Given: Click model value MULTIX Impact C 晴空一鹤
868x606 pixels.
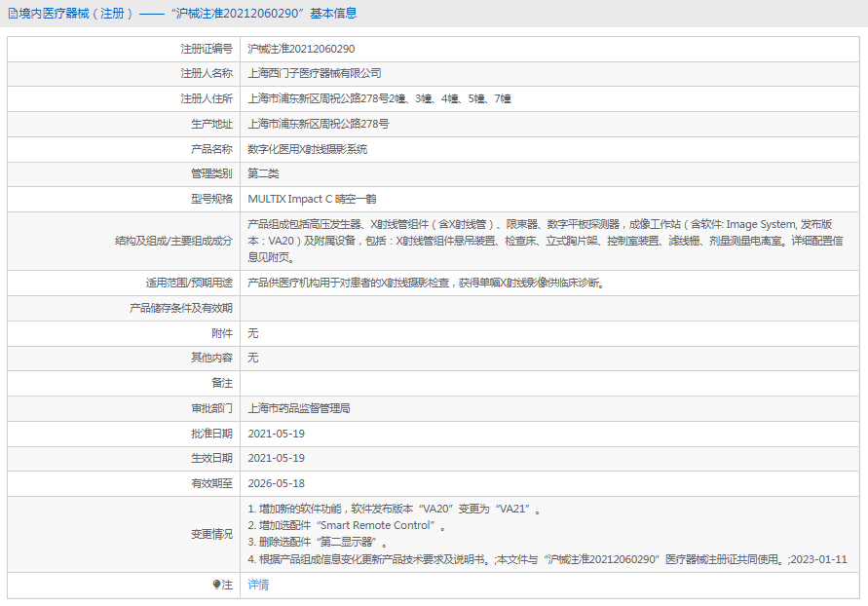Looking at the screenshot, I should (312, 199).
